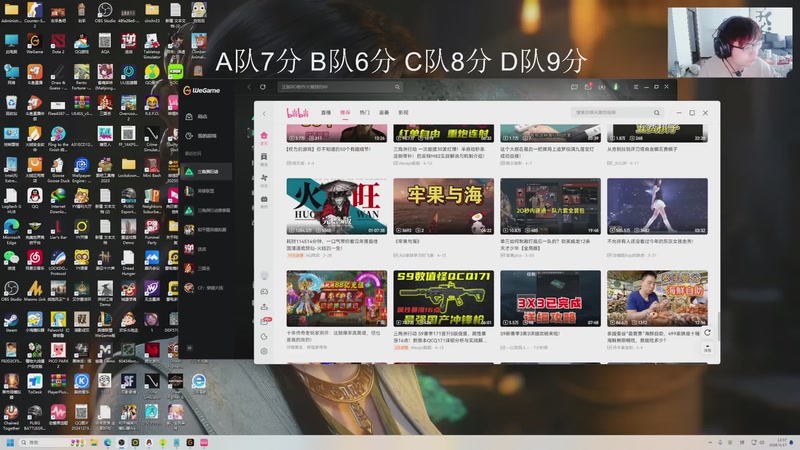Open Chained Together desktop shortcut
The height and width of the screenshot is (450, 800).
(x=11, y=417)
